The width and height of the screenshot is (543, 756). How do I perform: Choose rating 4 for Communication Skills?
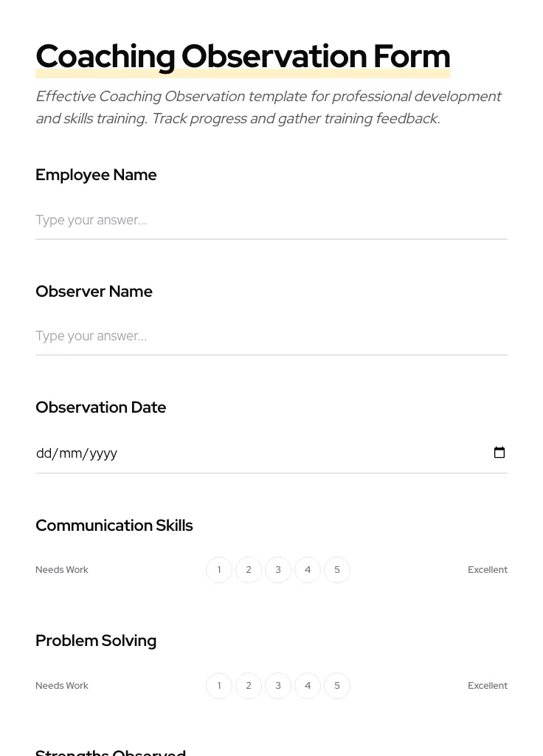(x=308, y=570)
